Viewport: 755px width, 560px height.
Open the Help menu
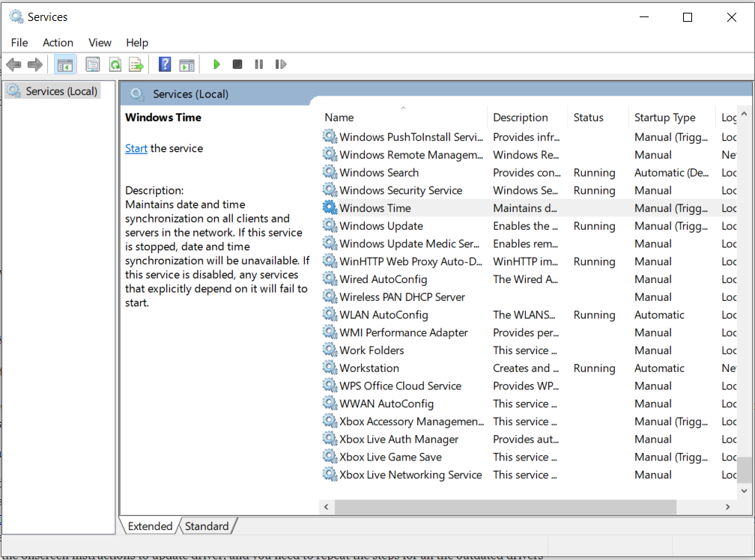point(137,43)
